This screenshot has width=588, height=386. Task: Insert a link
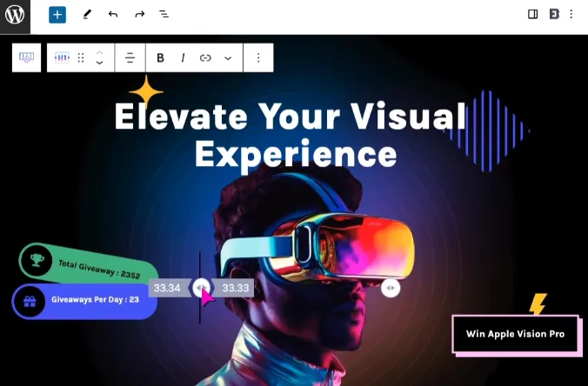tap(205, 57)
